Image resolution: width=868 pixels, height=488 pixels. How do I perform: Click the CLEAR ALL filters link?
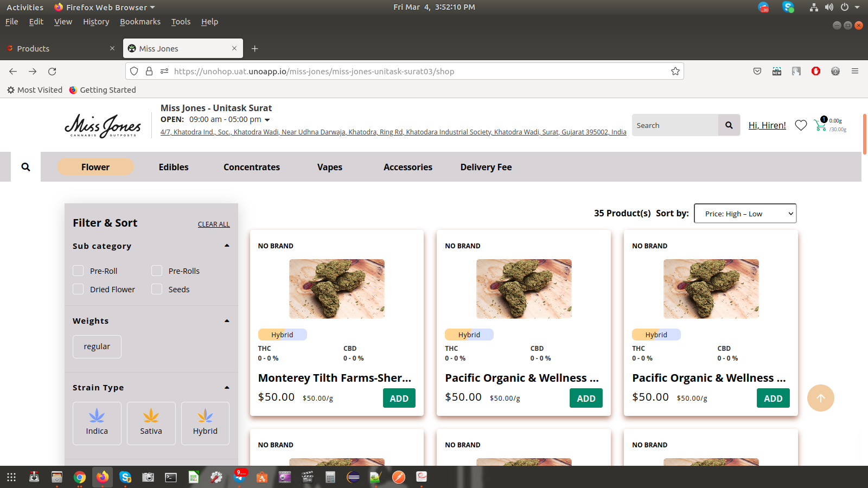point(214,224)
